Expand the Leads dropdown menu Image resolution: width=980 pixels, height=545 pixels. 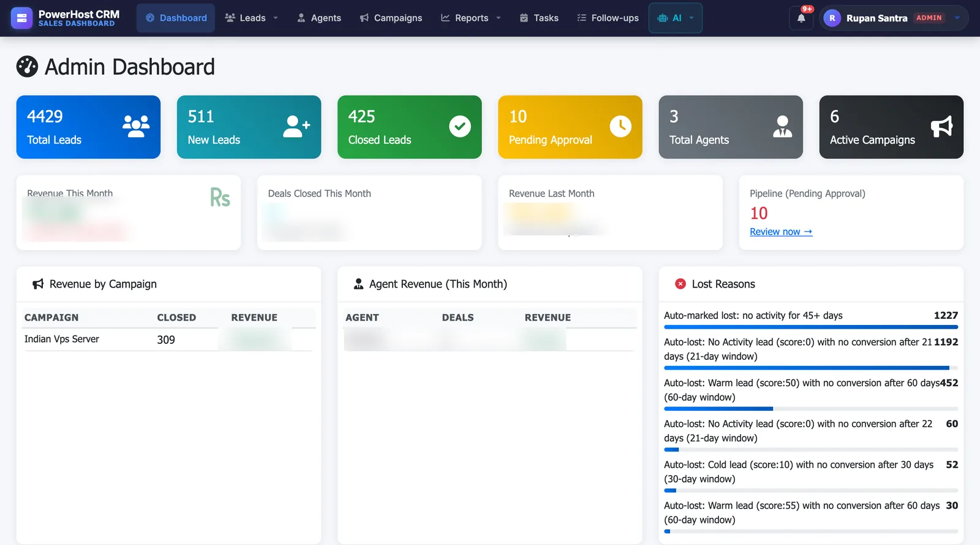[x=252, y=18]
